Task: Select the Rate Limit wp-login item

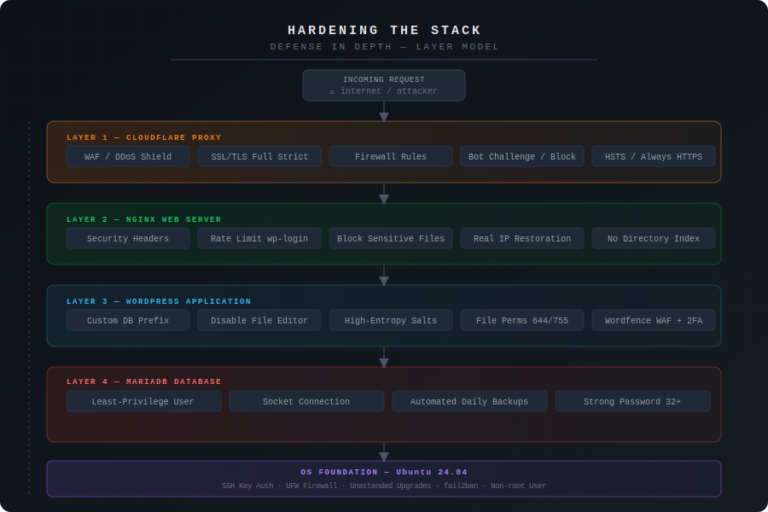Action: (x=259, y=239)
